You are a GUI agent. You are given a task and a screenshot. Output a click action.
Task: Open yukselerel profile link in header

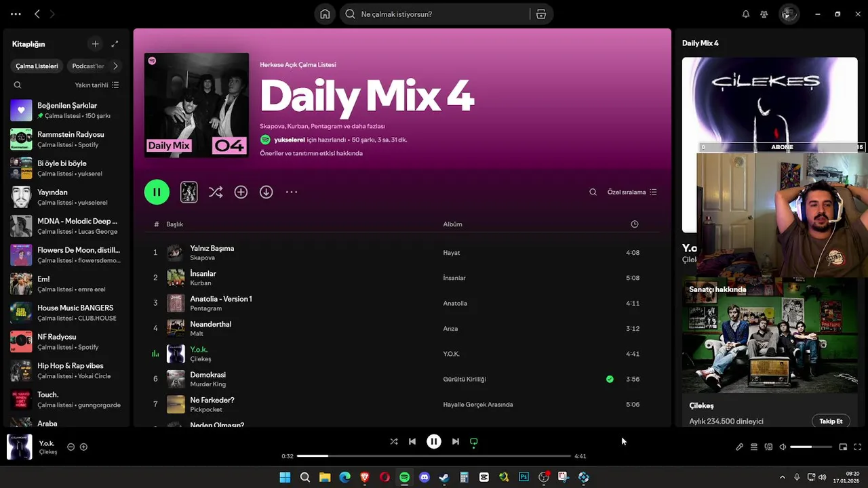tap(290, 140)
